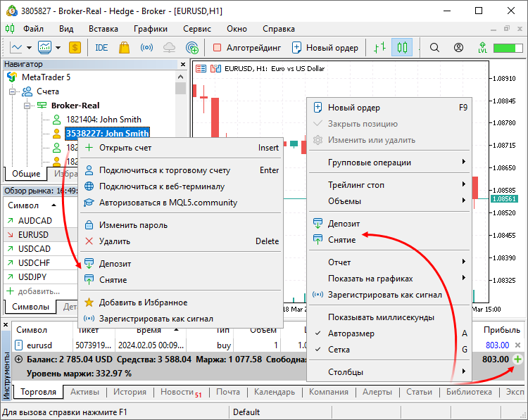This screenshot has width=528, height=420.
Task: Click the 1.08561 current price label
Action: (504, 198)
